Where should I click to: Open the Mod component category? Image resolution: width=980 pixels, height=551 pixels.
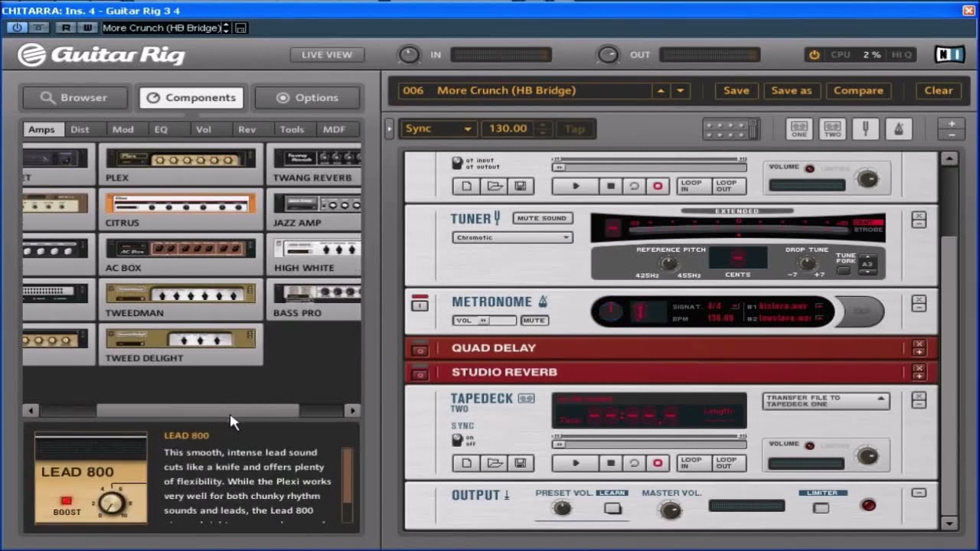point(122,129)
